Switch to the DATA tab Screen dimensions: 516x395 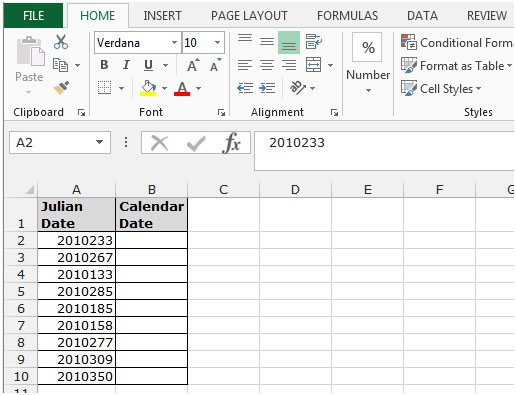(422, 16)
